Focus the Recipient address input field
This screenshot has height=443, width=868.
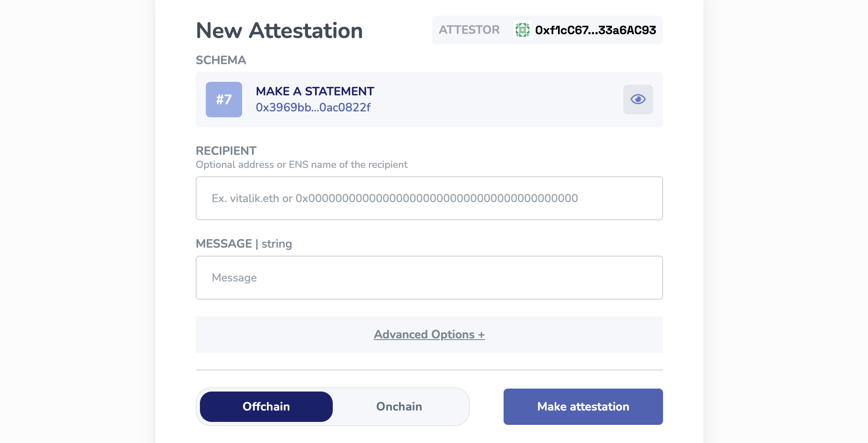click(x=429, y=198)
